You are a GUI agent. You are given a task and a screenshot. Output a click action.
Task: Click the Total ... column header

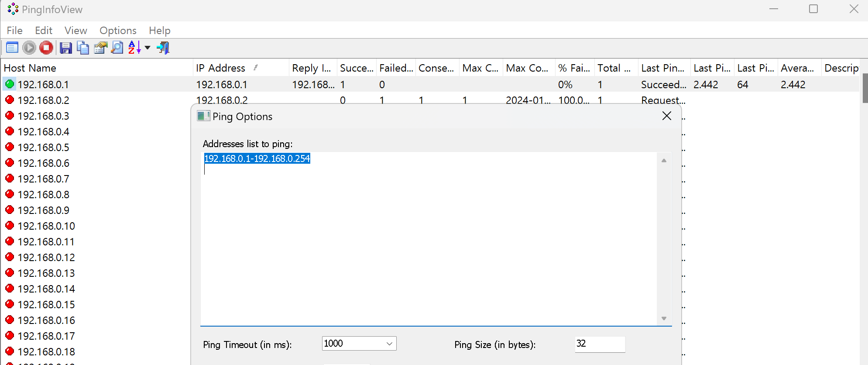tap(616, 68)
